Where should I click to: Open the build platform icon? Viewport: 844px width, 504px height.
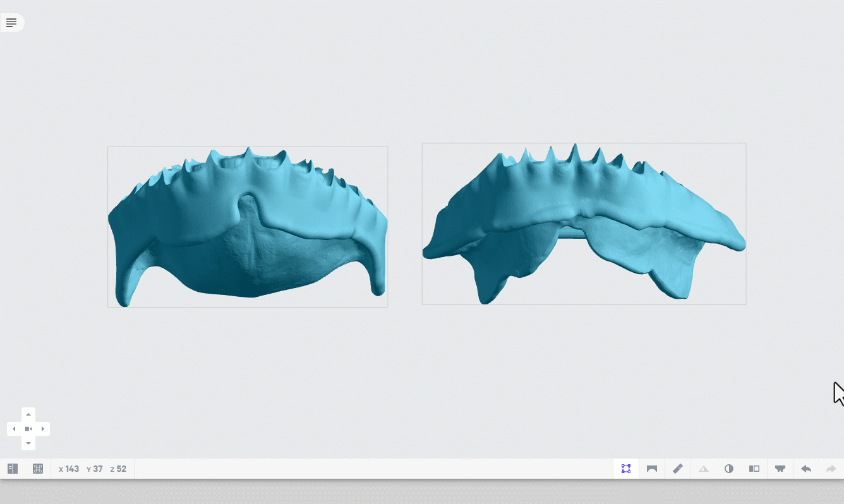pyautogui.click(x=780, y=469)
